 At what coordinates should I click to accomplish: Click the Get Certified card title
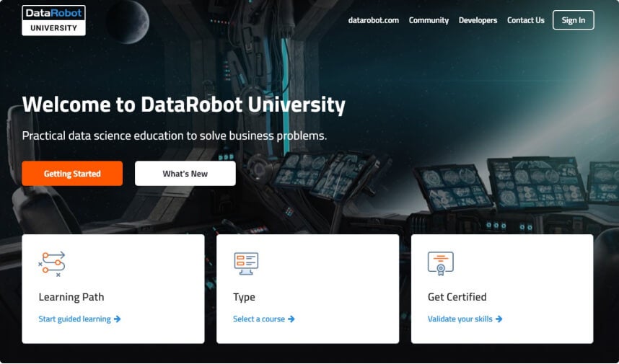[457, 297]
